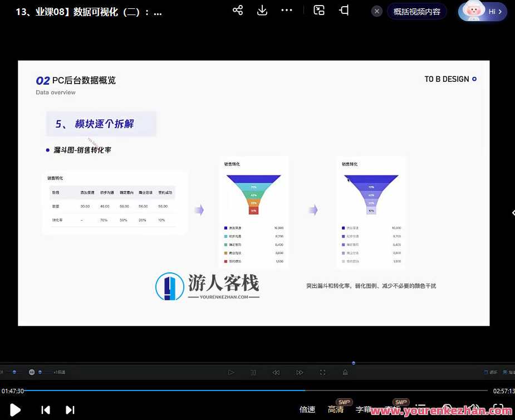Open the share options icon
515x420 pixels.
click(x=238, y=10)
